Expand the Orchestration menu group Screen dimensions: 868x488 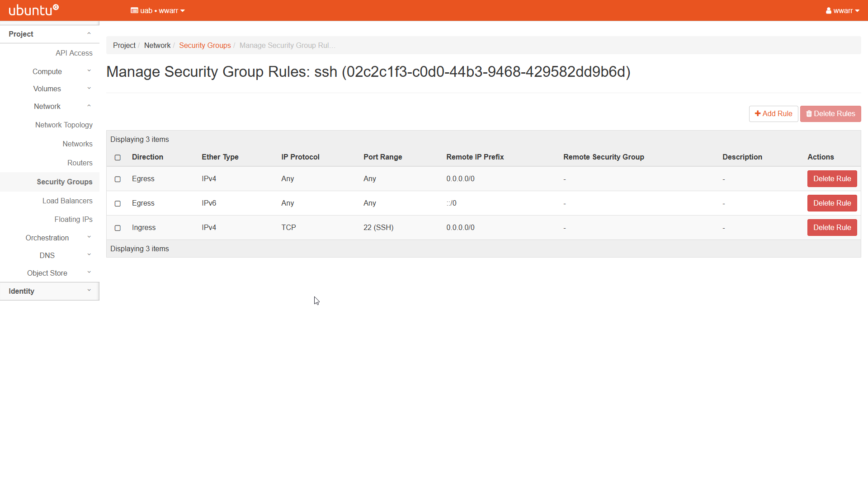tap(50, 238)
